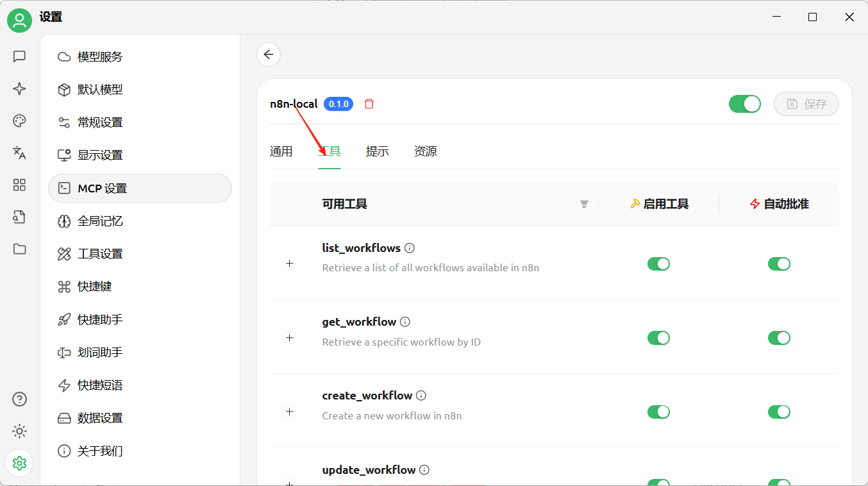Image resolution: width=868 pixels, height=486 pixels.
Task: Click the 可用工具 column header
Action: (345, 204)
